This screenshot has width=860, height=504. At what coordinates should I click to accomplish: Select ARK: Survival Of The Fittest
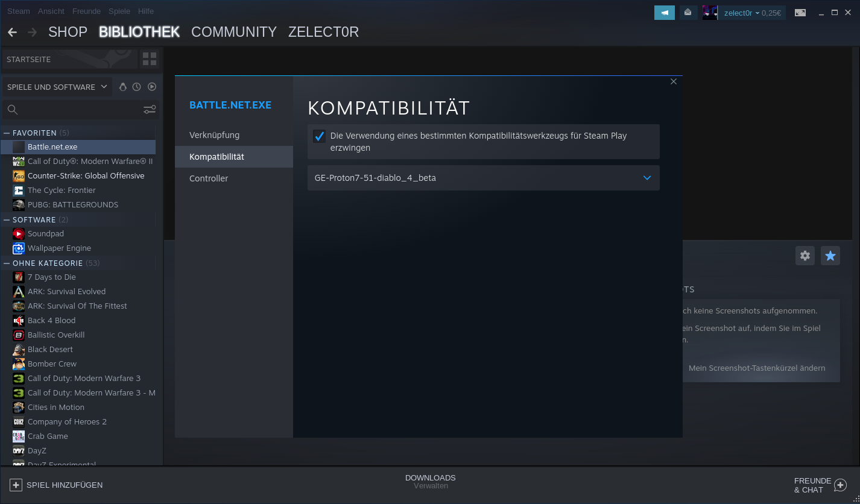coord(78,306)
